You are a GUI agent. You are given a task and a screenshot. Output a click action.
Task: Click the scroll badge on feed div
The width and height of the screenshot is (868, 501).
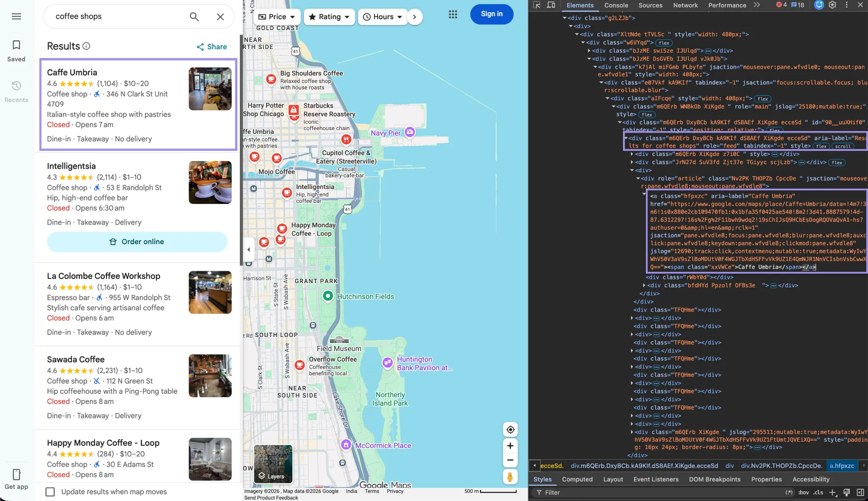843,146
